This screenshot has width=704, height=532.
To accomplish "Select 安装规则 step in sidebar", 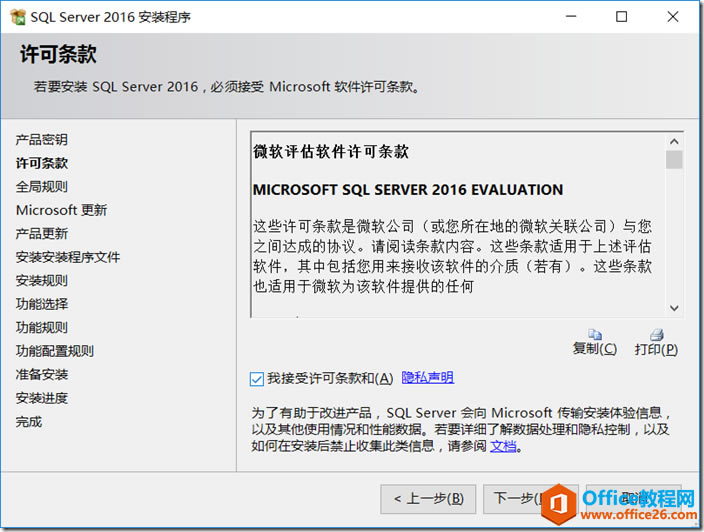I will [x=42, y=281].
